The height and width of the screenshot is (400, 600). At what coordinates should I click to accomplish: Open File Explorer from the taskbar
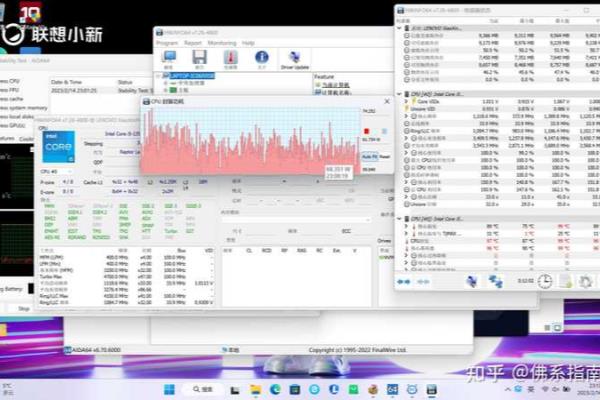255,390
